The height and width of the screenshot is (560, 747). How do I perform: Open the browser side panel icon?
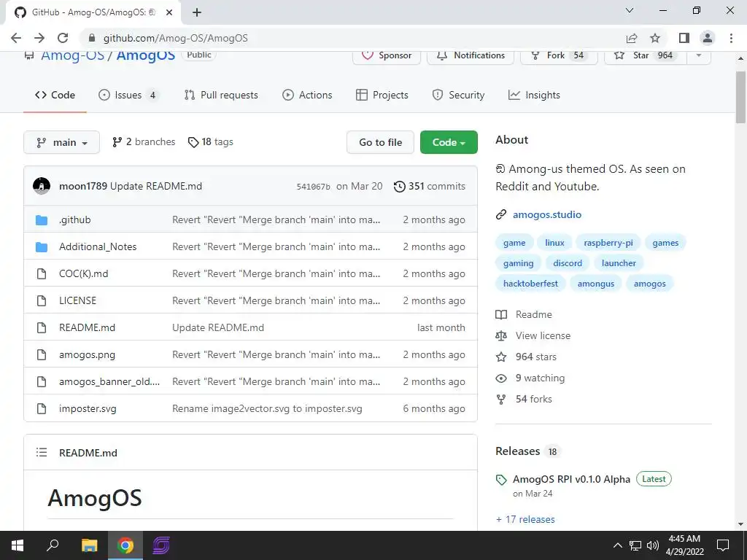(684, 38)
